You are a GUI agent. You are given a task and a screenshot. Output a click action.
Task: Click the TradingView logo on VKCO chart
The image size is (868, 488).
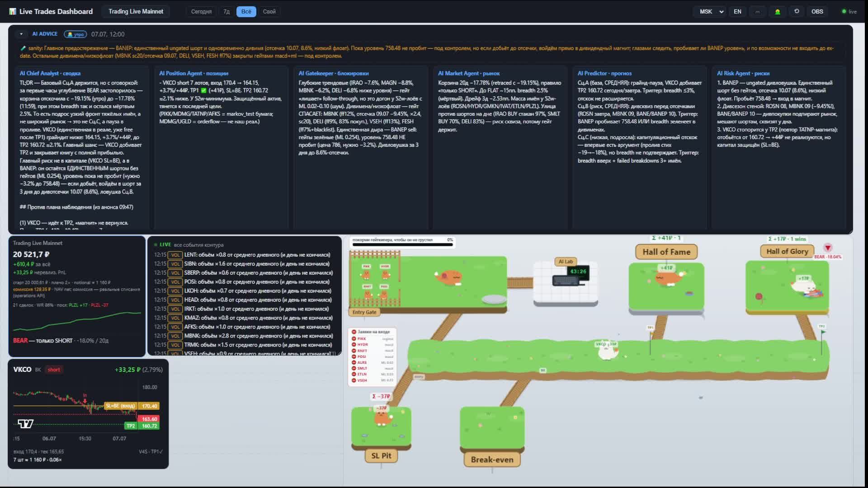25,423
